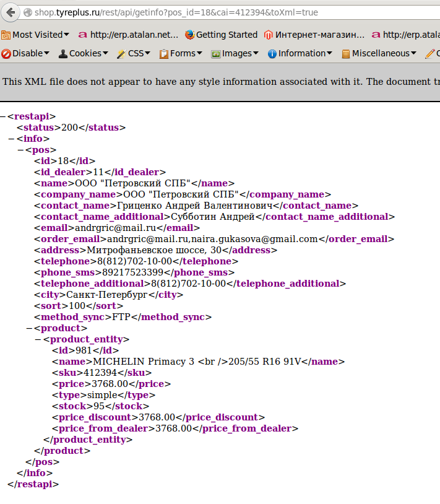This screenshot has width=440, height=504.
Task: Click the status value 200
Action: click(70, 128)
